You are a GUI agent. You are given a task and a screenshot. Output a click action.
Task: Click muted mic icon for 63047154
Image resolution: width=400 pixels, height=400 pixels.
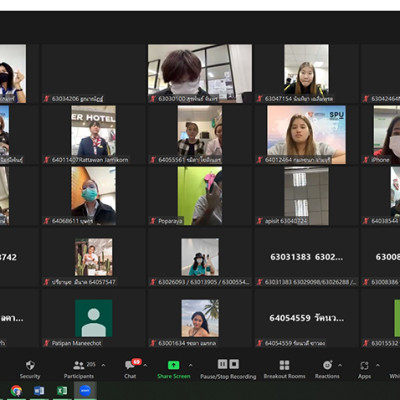(260, 99)
